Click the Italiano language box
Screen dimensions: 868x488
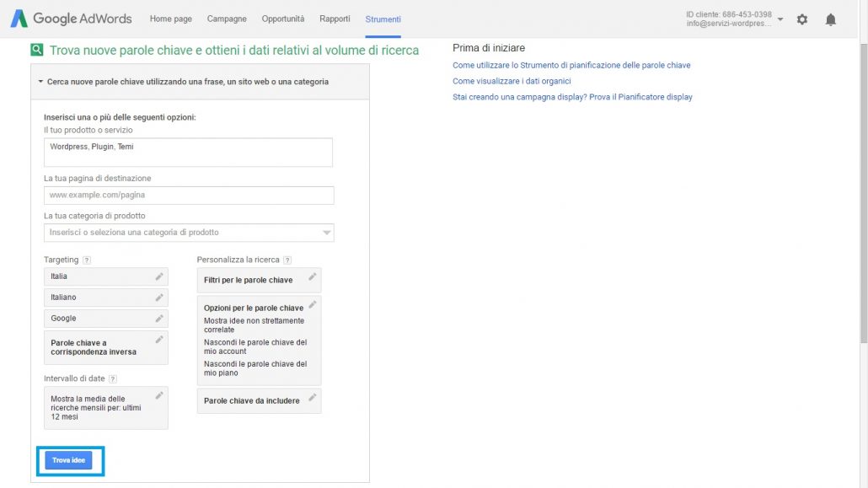105,298
